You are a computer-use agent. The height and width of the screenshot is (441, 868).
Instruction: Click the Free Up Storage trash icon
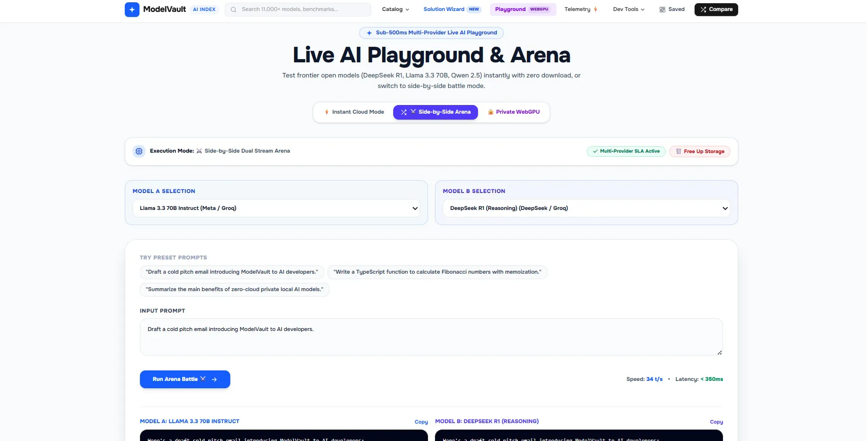(x=679, y=151)
